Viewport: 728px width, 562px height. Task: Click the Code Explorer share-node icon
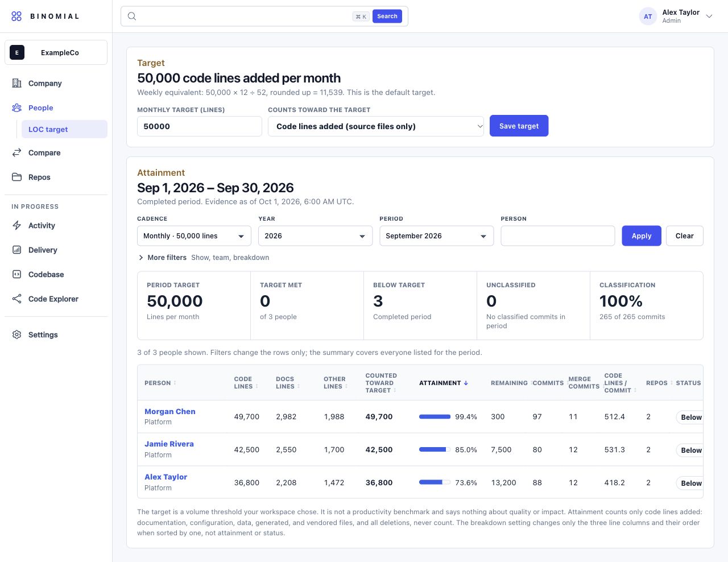(17, 299)
